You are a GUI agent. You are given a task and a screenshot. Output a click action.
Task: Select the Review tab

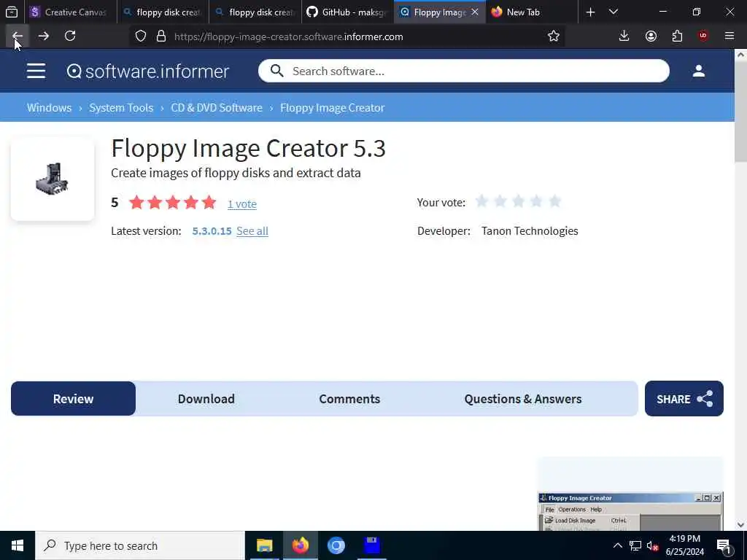click(74, 399)
